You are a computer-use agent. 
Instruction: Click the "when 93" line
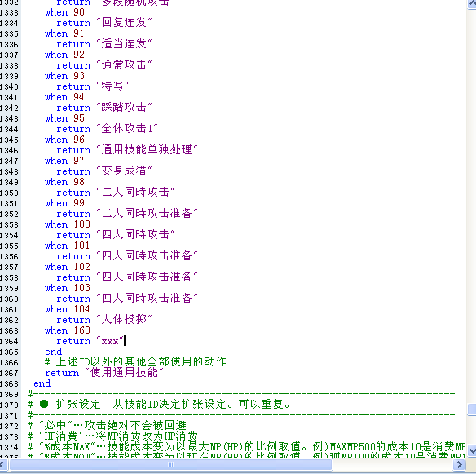pos(64,76)
